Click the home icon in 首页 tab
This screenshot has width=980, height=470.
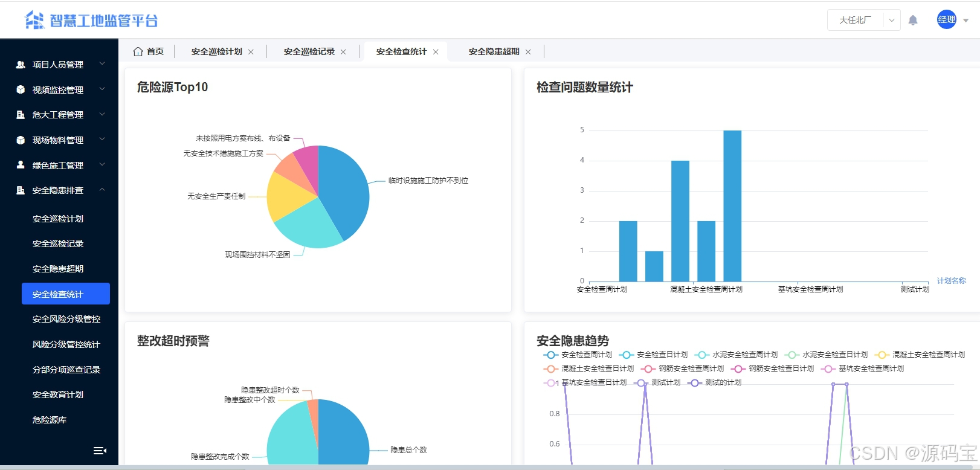click(x=138, y=51)
